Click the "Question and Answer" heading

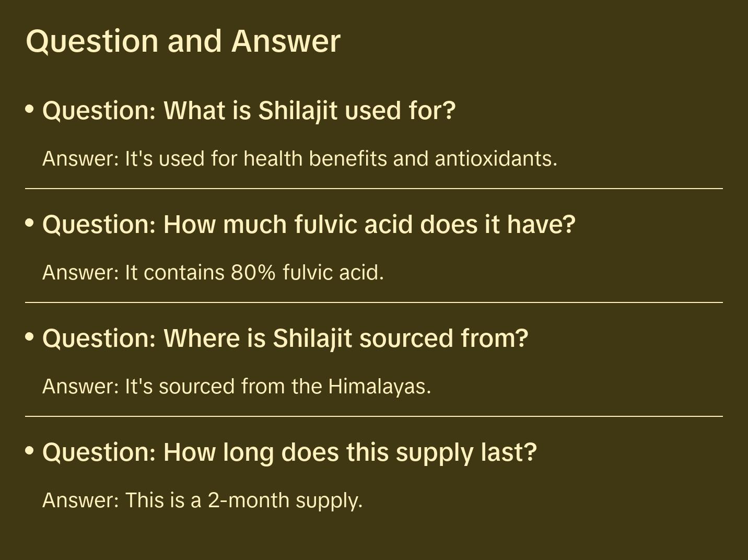pyautogui.click(x=183, y=41)
